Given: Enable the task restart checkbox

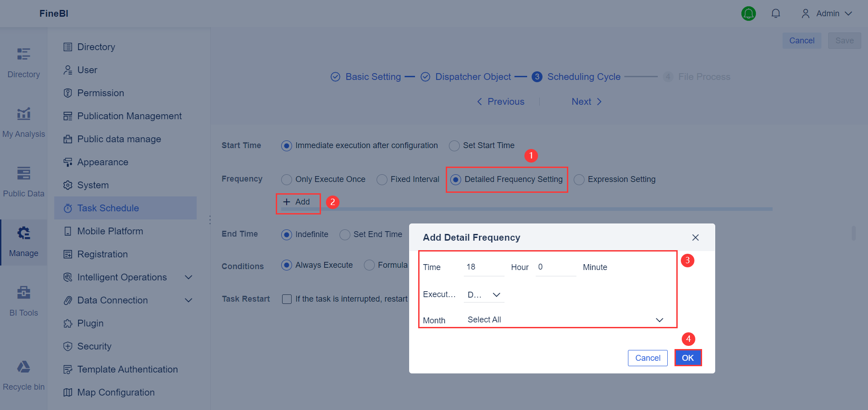Looking at the screenshot, I should (287, 298).
